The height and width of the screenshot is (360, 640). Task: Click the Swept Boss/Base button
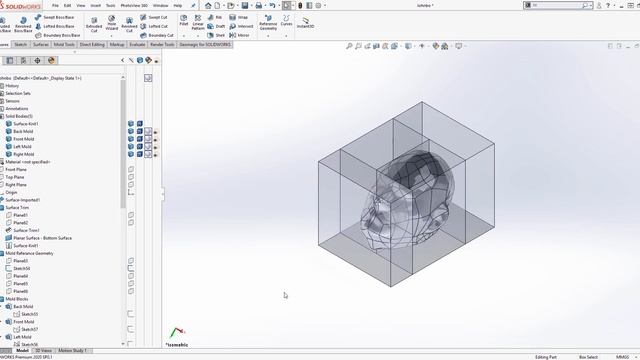(x=55, y=17)
